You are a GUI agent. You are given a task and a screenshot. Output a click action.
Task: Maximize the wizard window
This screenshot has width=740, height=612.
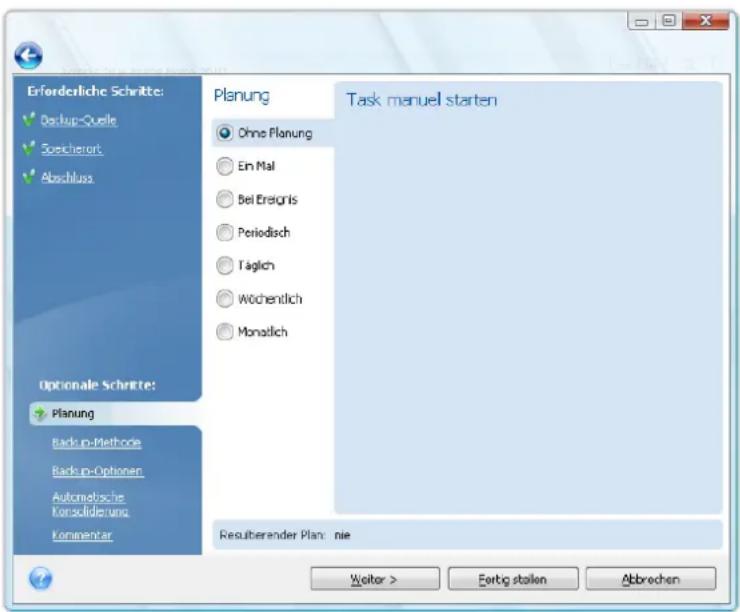click(x=668, y=21)
